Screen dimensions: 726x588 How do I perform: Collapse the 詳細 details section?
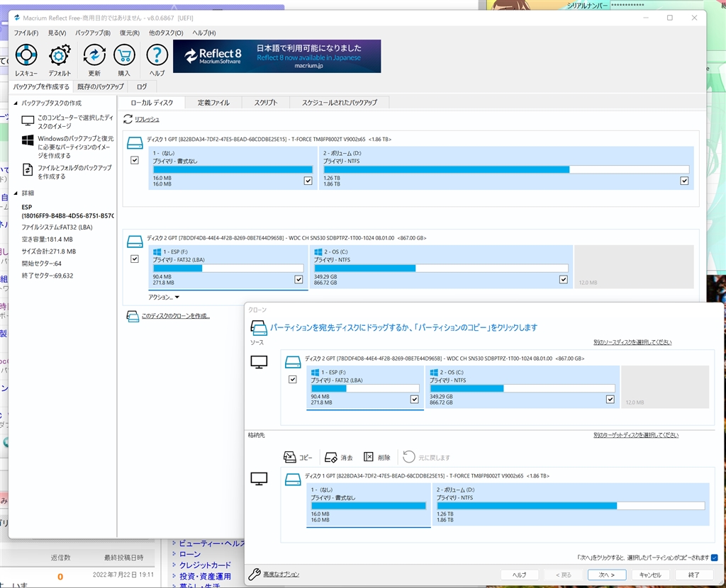[x=16, y=193]
